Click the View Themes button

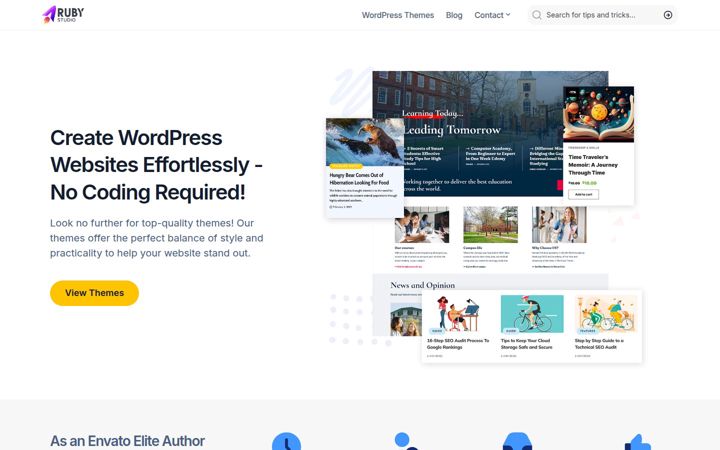click(94, 293)
